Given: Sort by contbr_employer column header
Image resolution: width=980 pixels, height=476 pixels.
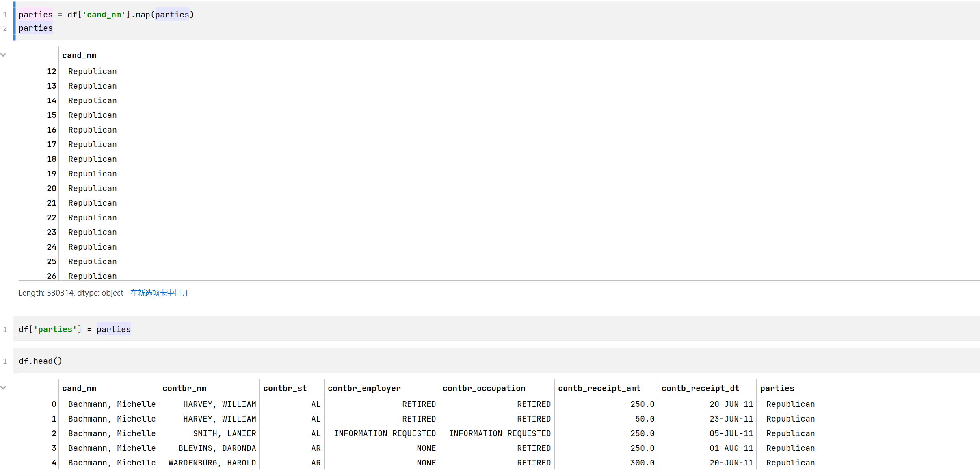Looking at the screenshot, I should [364, 388].
